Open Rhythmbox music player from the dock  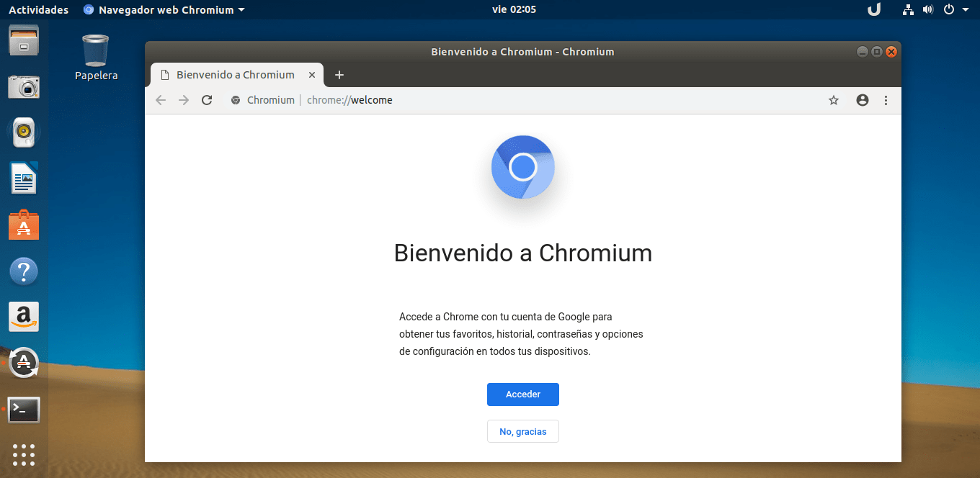tap(24, 132)
